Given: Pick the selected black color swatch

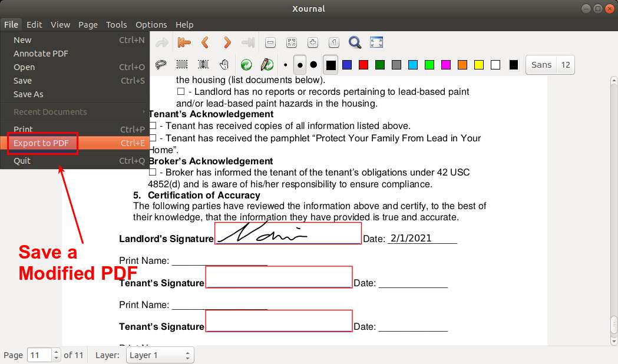Looking at the screenshot, I should 331,65.
